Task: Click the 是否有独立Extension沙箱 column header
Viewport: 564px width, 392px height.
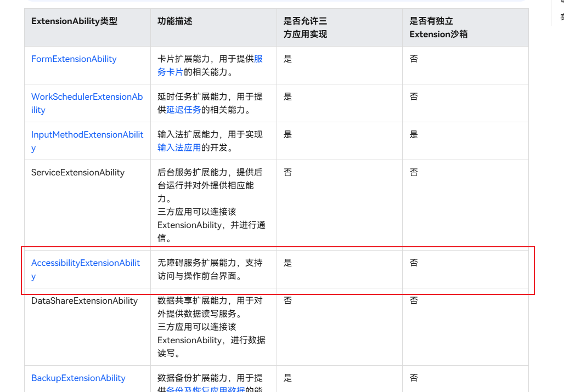Action: 438,27
